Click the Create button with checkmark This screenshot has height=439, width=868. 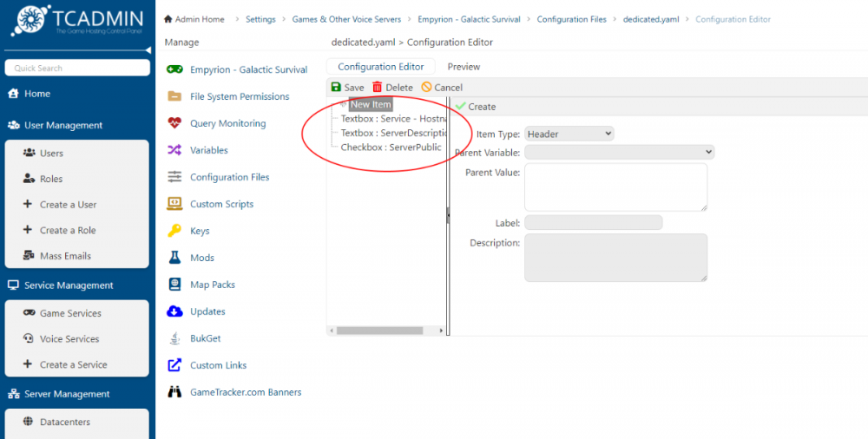click(x=476, y=107)
